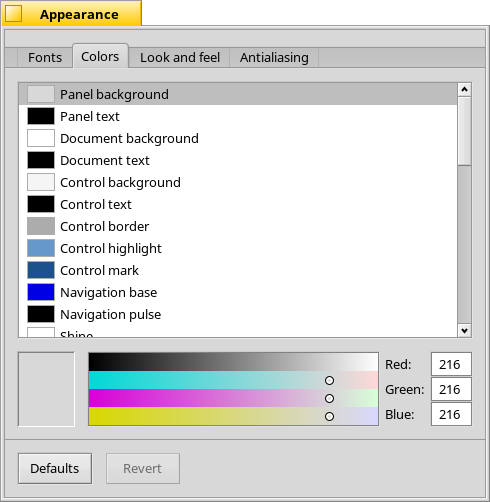490x502 pixels.
Task: Click the yellow square window close box
Action: click(x=14, y=14)
